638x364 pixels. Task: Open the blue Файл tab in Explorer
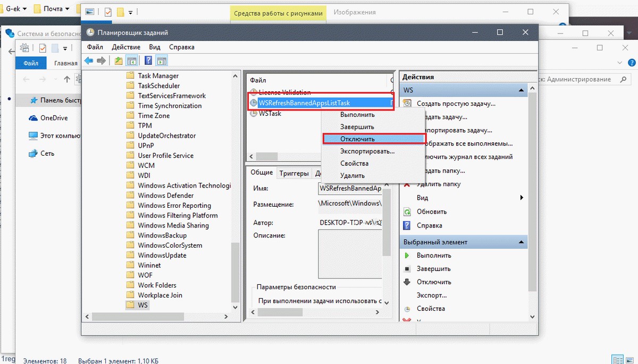31,63
